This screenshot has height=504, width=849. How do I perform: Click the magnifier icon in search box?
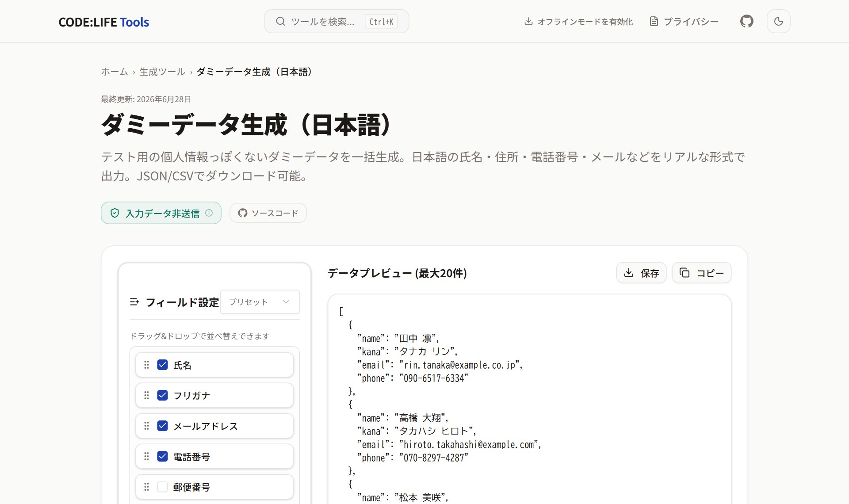pyautogui.click(x=280, y=21)
